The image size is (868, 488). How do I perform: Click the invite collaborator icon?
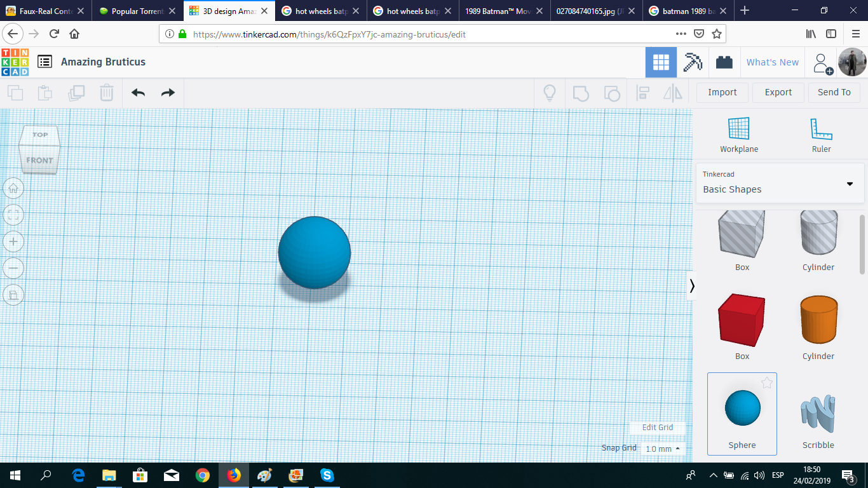(x=822, y=63)
